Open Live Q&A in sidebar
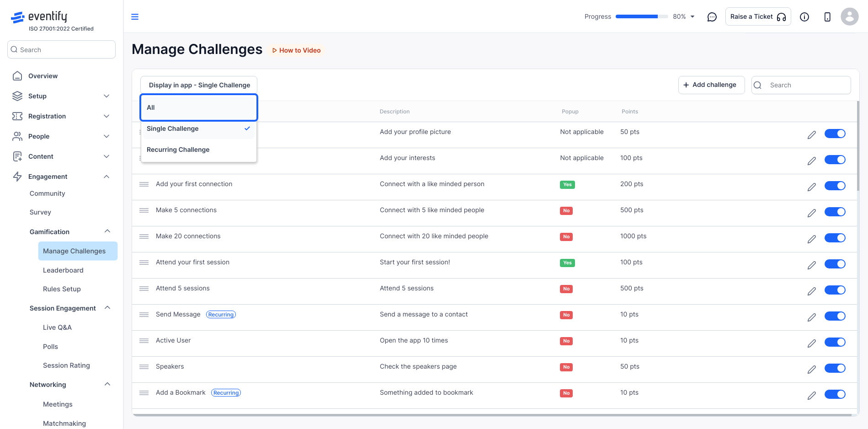The image size is (868, 429). tap(57, 327)
